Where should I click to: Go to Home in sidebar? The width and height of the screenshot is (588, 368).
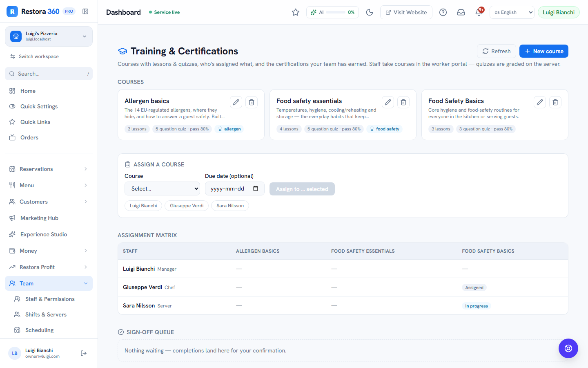(49, 91)
